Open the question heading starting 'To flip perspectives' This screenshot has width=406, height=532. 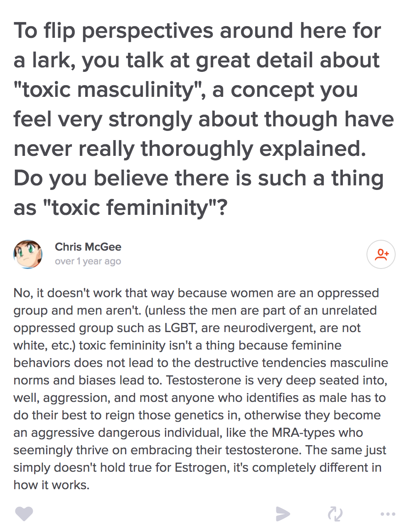pos(203,119)
